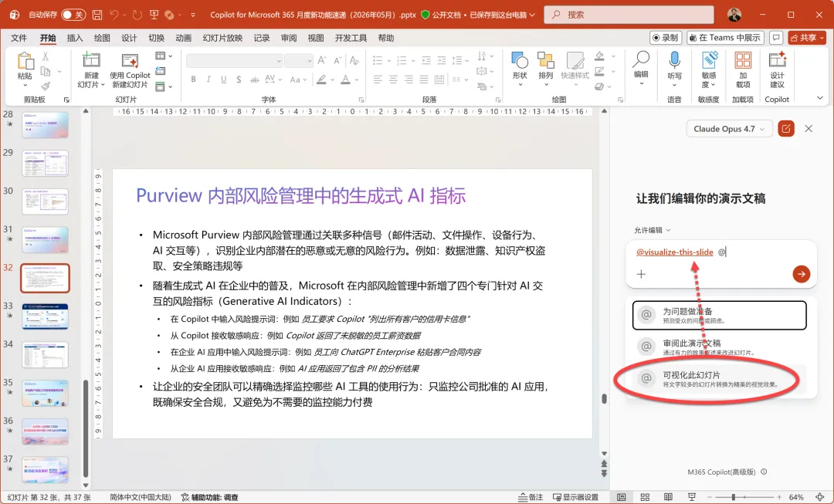
Task: Click the clear formatting icon
Action: point(354,61)
